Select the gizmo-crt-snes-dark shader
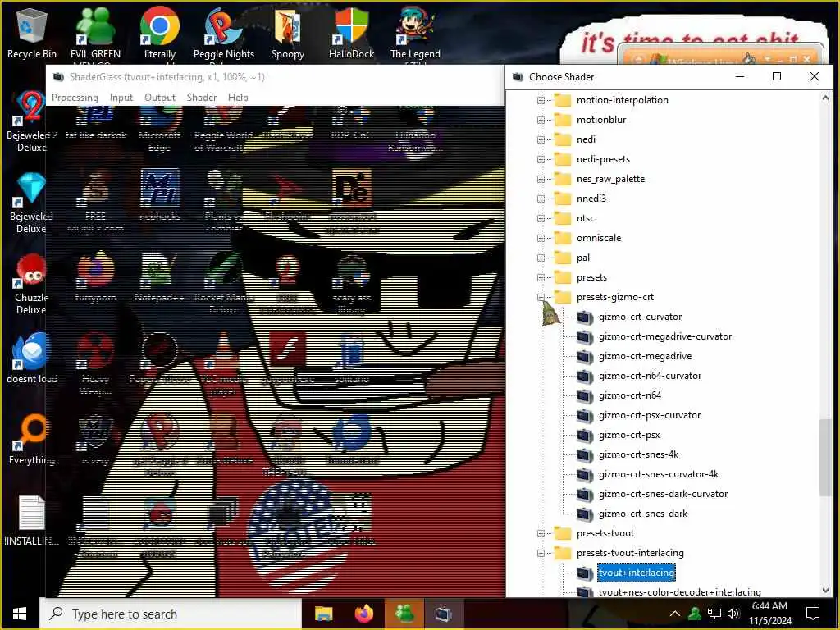 click(x=643, y=514)
